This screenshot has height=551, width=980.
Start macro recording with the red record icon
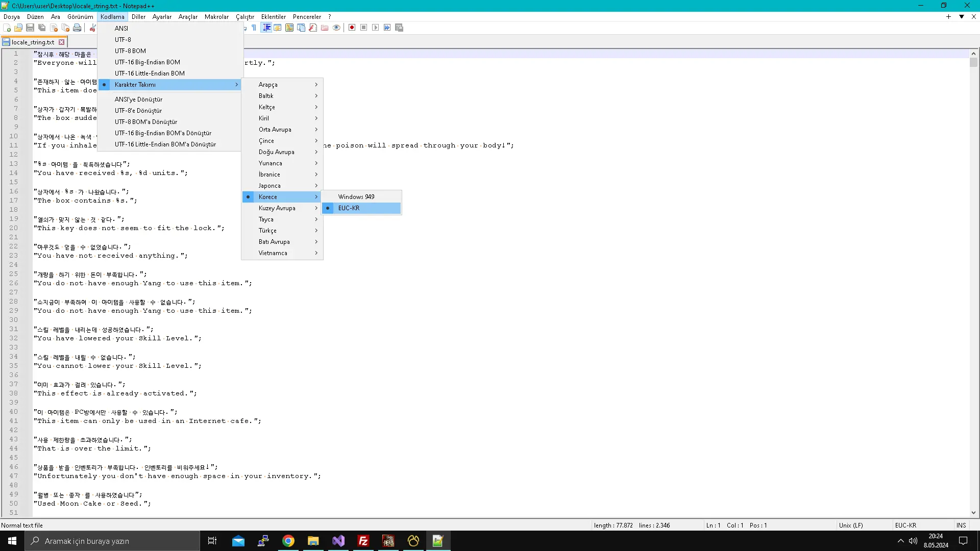[x=352, y=28]
